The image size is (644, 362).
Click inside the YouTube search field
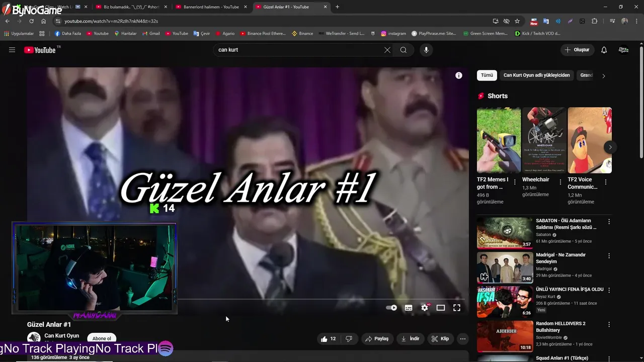coord(299,50)
